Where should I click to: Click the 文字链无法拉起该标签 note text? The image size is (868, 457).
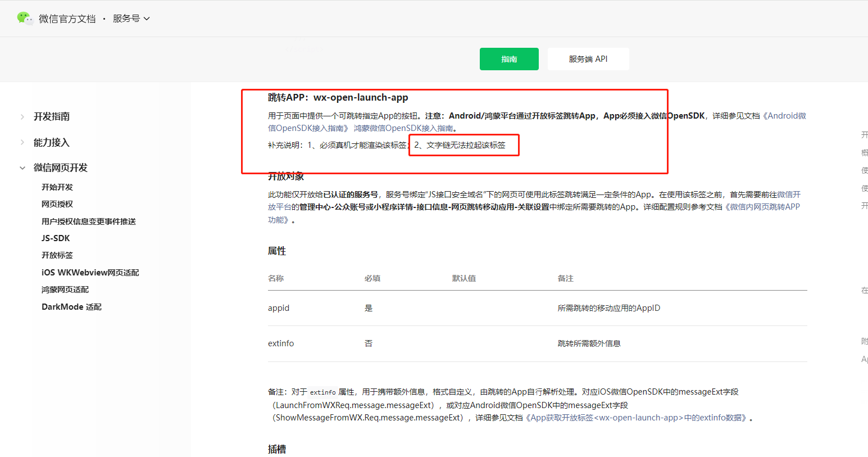click(x=466, y=145)
